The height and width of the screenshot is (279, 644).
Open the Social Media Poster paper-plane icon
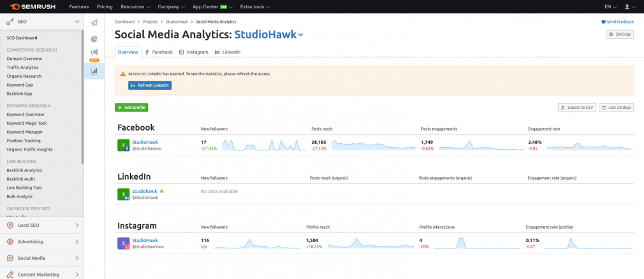[x=94, y=23]
